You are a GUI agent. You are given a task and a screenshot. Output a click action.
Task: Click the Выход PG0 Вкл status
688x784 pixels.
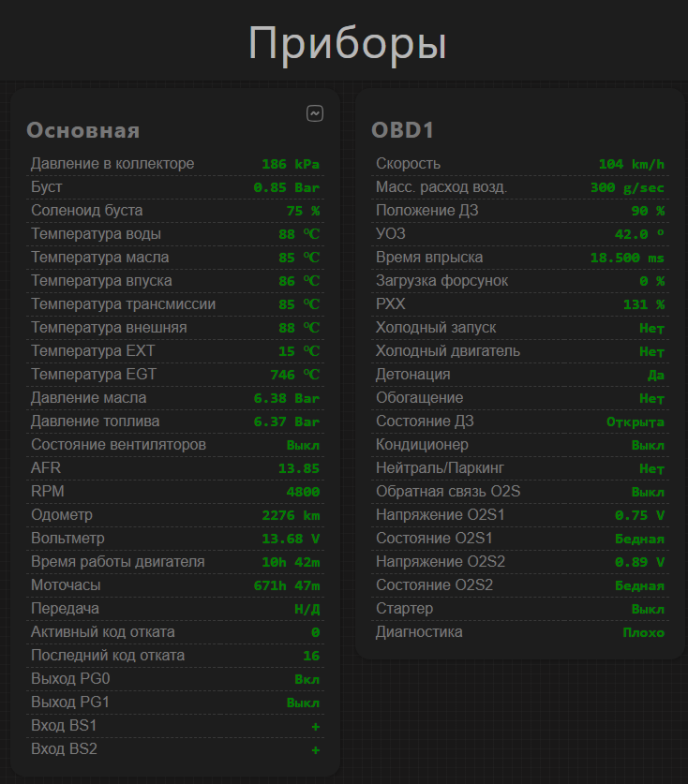point(307,679)
